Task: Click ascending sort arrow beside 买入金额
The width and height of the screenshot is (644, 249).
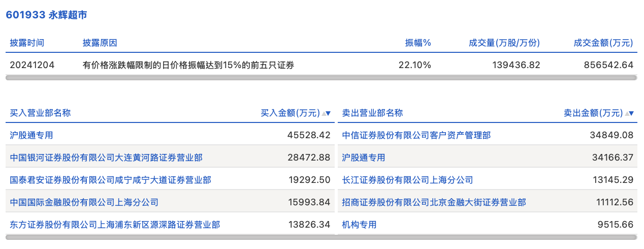Action: 324,113
